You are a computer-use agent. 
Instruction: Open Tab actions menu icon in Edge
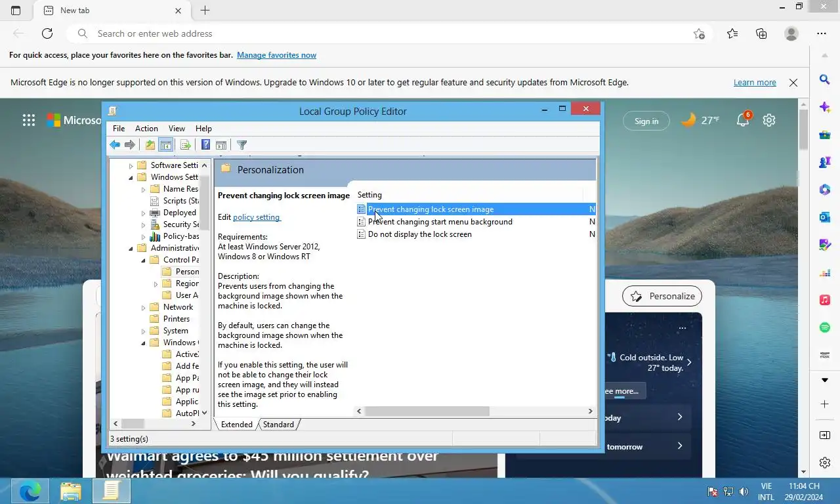tap(16, 10)
